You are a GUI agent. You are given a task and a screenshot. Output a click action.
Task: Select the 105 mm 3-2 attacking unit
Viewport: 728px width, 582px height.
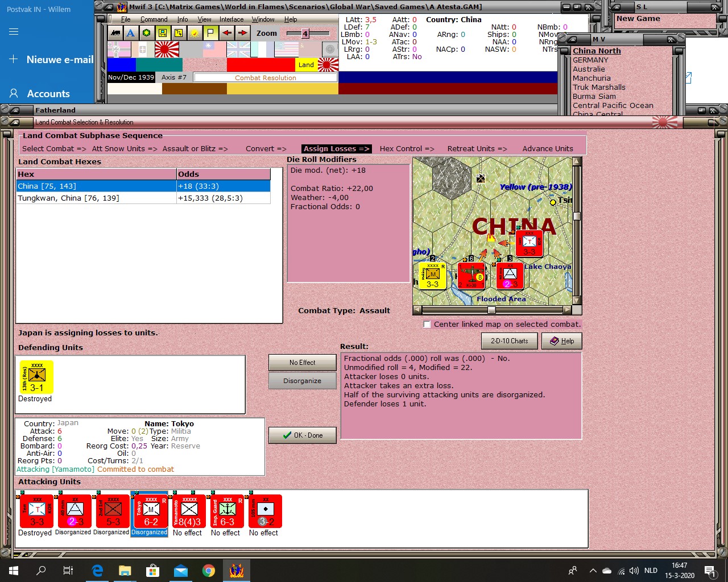265,511
